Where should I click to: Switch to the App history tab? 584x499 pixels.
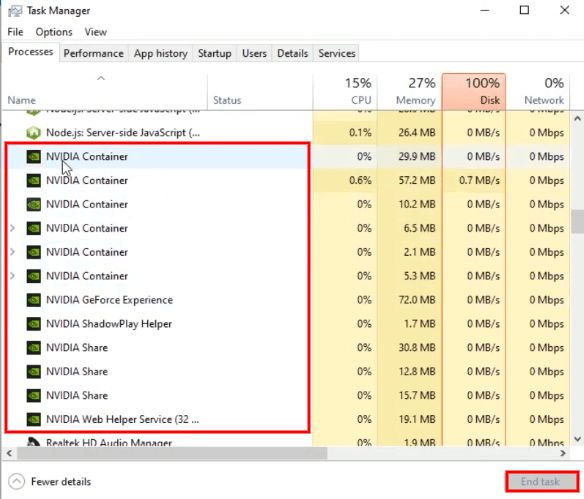click(161, 54)
